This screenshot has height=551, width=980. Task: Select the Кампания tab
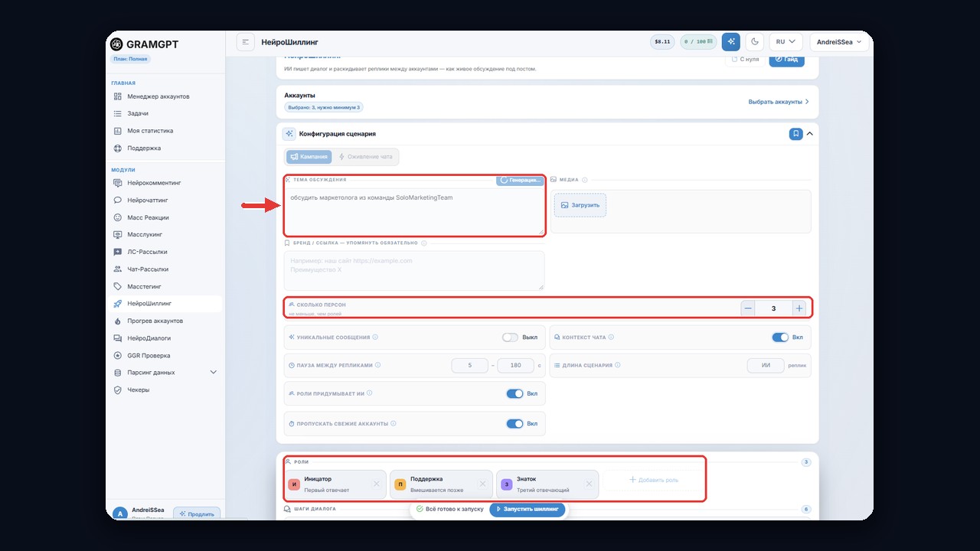(309, 157)
